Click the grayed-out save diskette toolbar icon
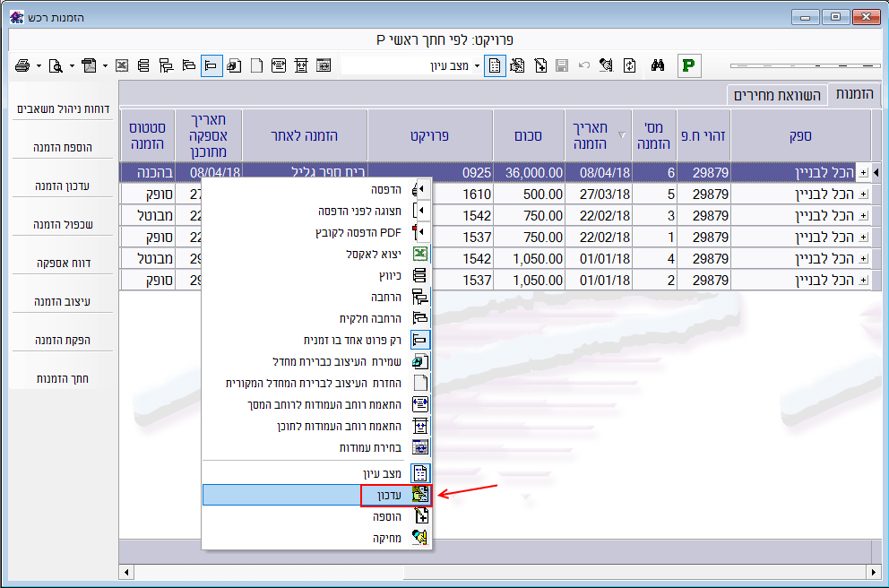The width and height of the screenshot is (889, 588). pyautogui.click(x=562, y=65)
